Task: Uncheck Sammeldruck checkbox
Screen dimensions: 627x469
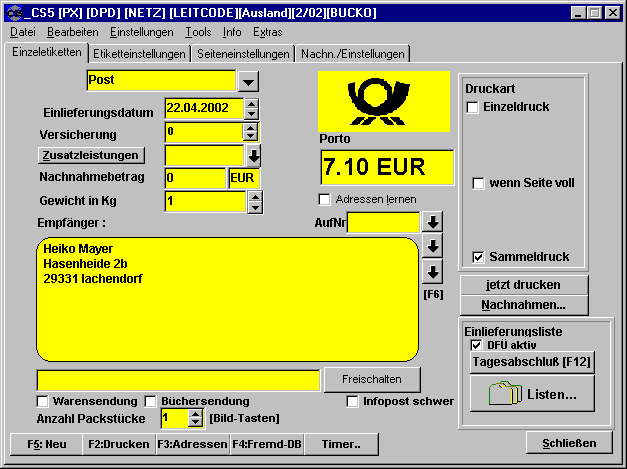Action: pyautogui.click(x=478, y=257)
